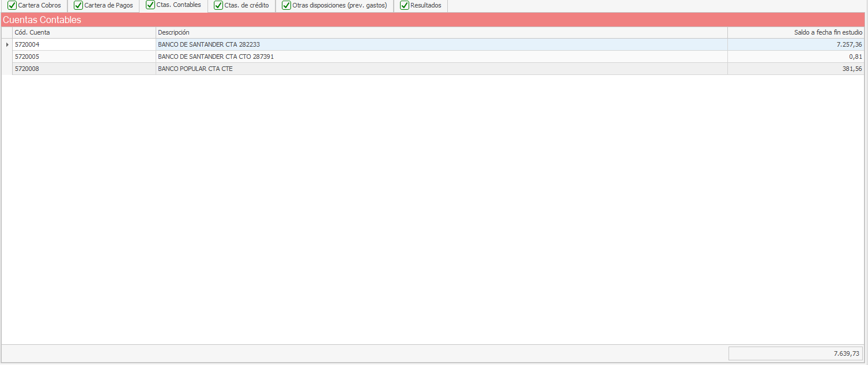Viewport: 868px width, 365px height.
Task: Switch to the Cartera de Pagos tab
Action: [108, 5]
